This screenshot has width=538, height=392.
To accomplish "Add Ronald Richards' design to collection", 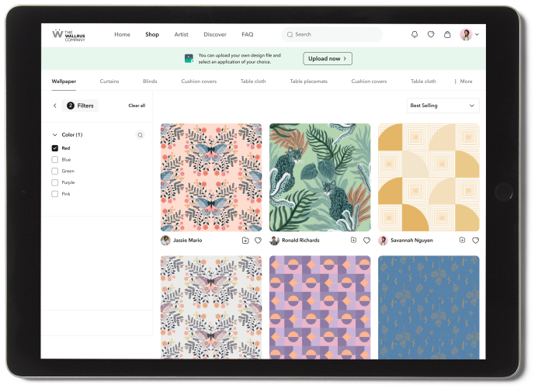I will click(353, 240).
